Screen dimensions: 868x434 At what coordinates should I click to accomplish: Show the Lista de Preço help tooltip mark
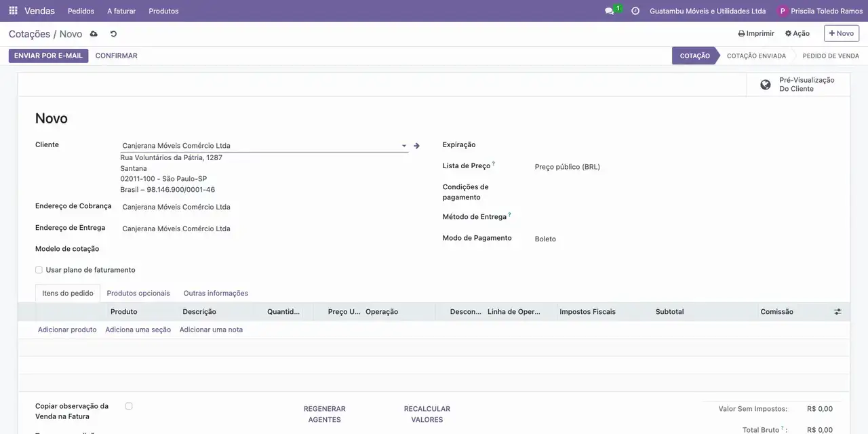coord(494,164)
